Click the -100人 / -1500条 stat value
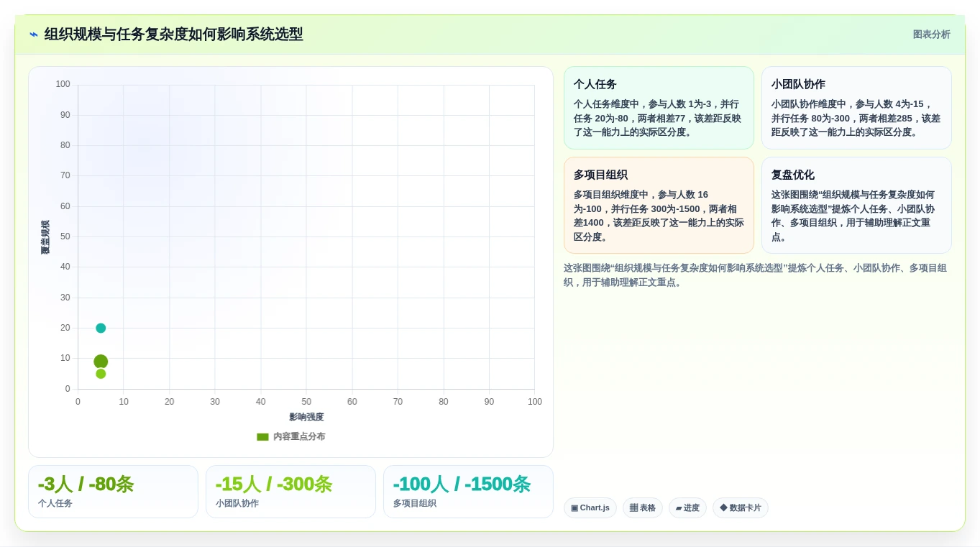980x547 pixels. [x=462, y=484]
